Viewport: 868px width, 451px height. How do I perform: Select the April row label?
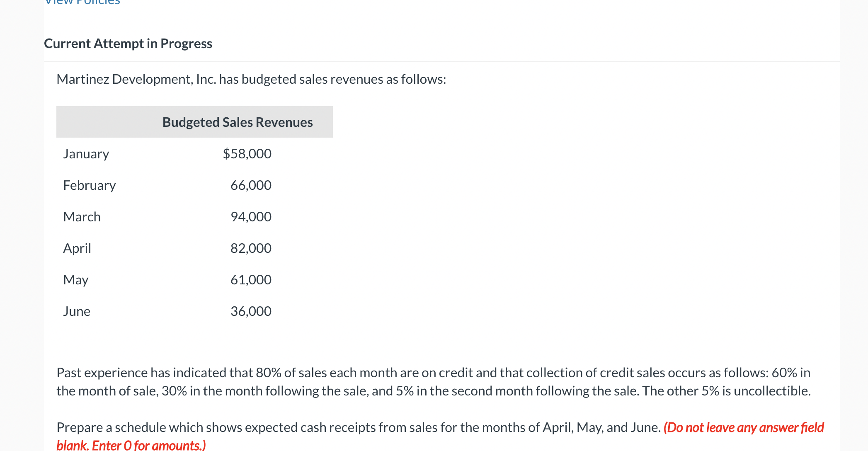click(77, 248)
